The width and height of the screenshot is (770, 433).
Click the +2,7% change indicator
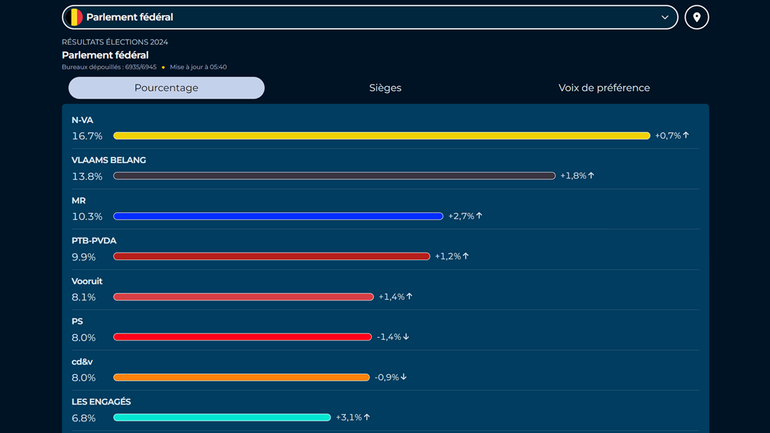pyautogui.click(x=466, y=216)
